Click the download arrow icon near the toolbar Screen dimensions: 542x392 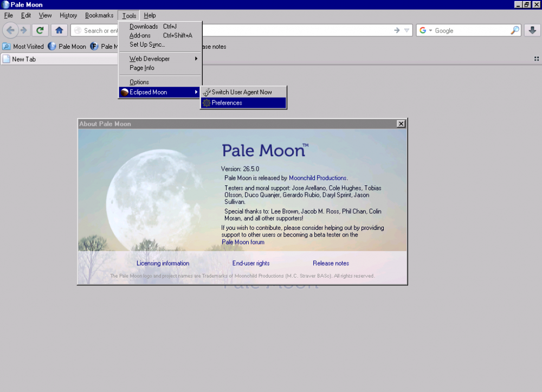coord(531,30)
